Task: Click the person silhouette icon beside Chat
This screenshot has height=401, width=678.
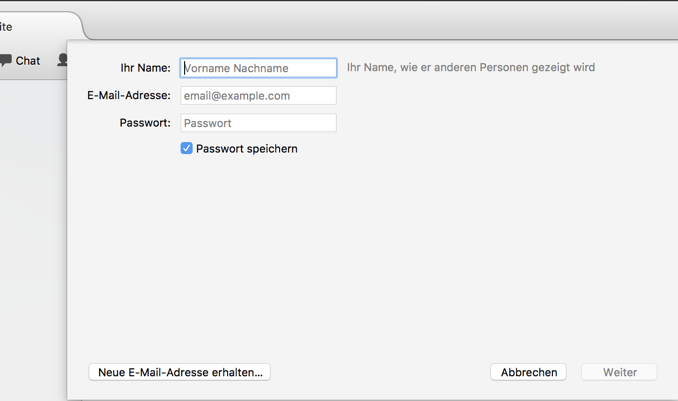Action: [62, 60]
